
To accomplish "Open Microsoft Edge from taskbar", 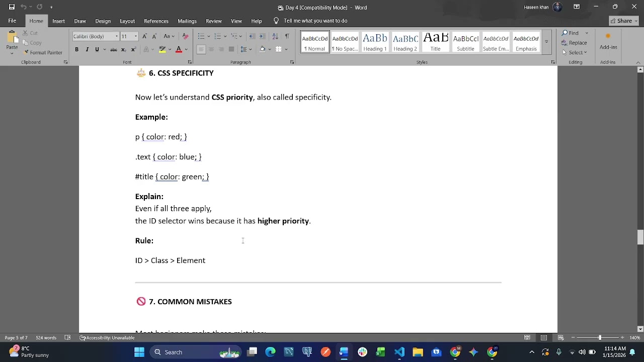I will [x=271, y=352].
